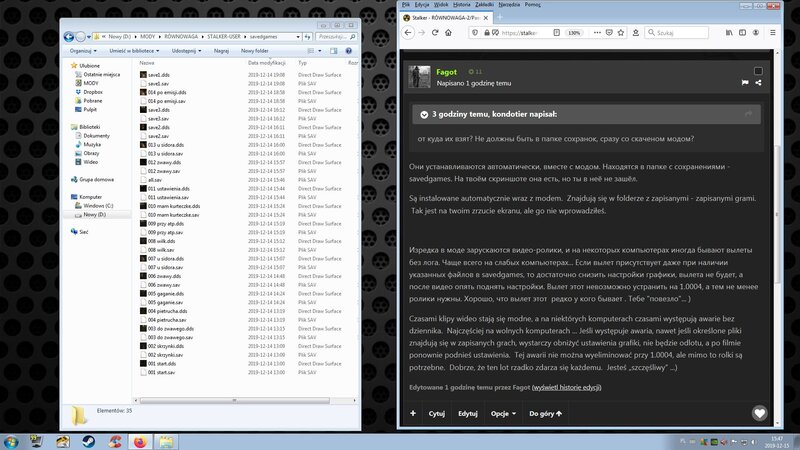Viewport: 800px width, 450px height.
Task: Collapse the quoted kondotier message
Action: 424,115
